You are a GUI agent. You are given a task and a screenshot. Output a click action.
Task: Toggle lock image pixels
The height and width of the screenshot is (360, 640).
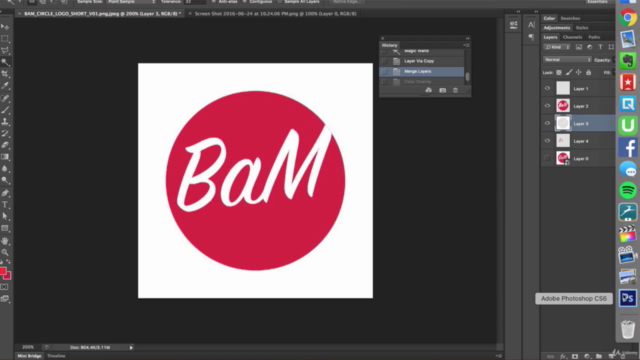(x=569, y=73)
